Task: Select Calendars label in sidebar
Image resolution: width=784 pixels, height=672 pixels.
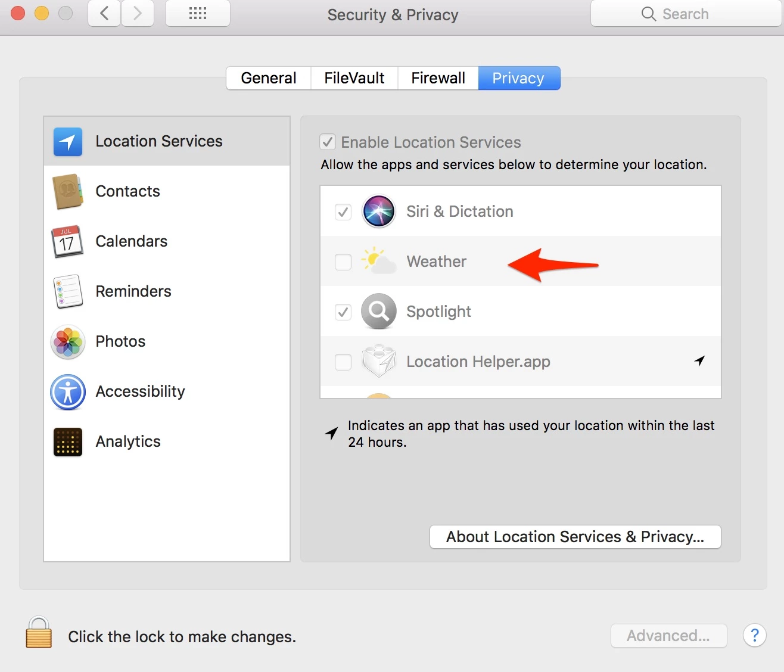Action: tap(132, 241)
